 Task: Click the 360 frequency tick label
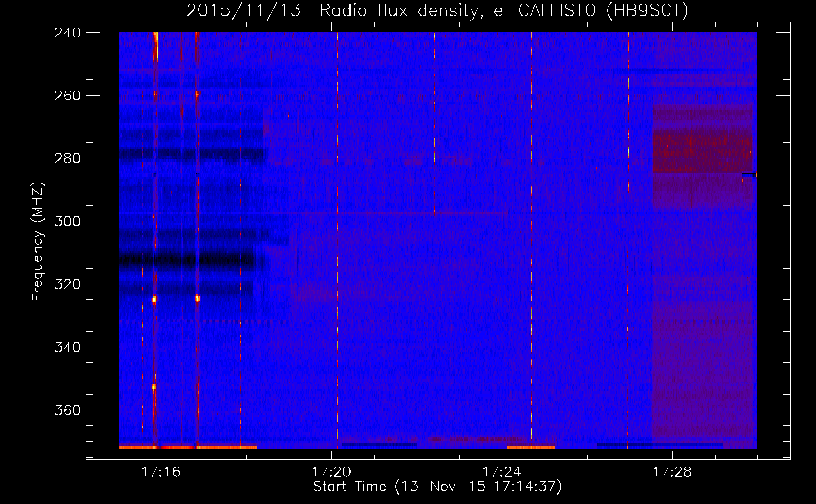68,411
